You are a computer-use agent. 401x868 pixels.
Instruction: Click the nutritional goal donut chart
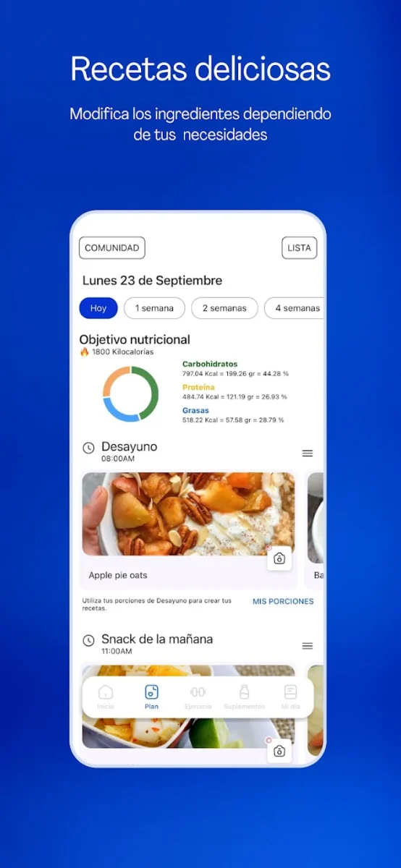(x=130, y=394)
